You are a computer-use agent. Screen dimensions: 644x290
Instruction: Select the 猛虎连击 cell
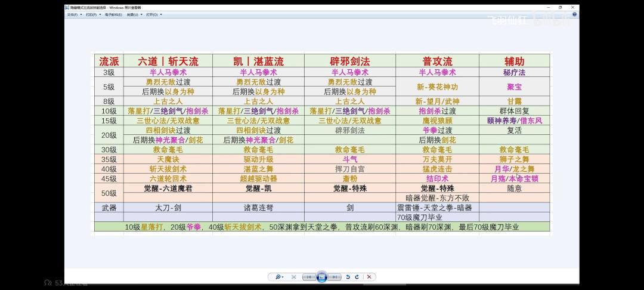(x=437, y=169)
